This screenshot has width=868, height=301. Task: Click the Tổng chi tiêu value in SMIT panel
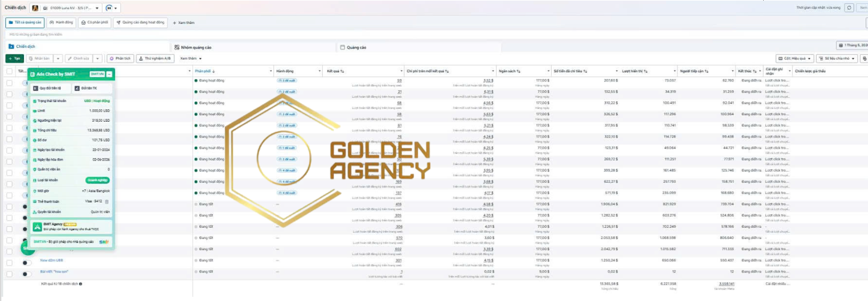99,130
